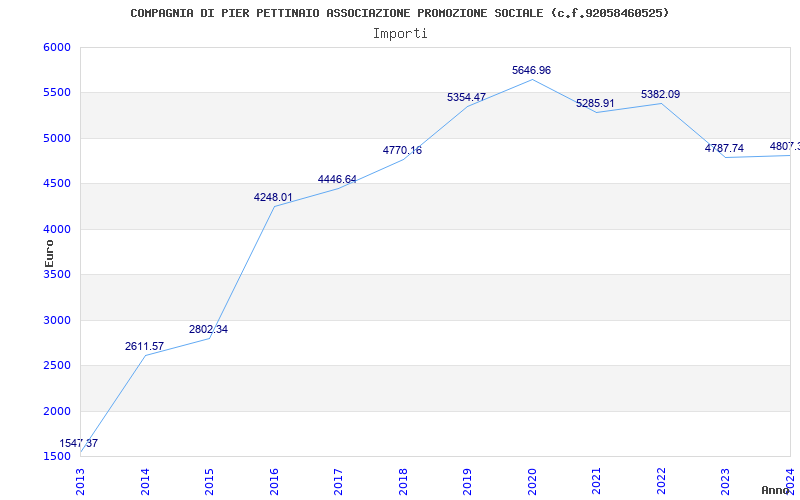Click the 4787.74 data label

(724, 149)
